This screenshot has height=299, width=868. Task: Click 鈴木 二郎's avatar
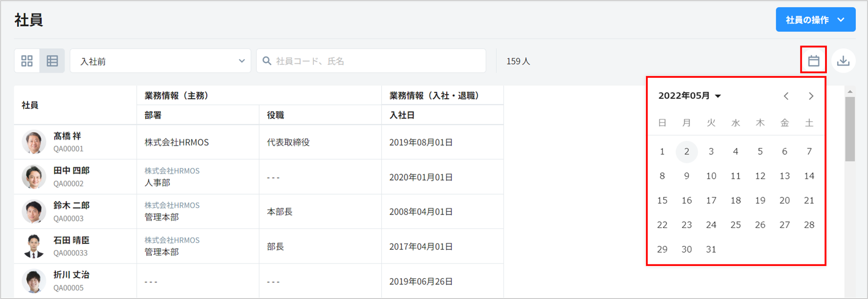pyautogui.click(x=34, y=212)
